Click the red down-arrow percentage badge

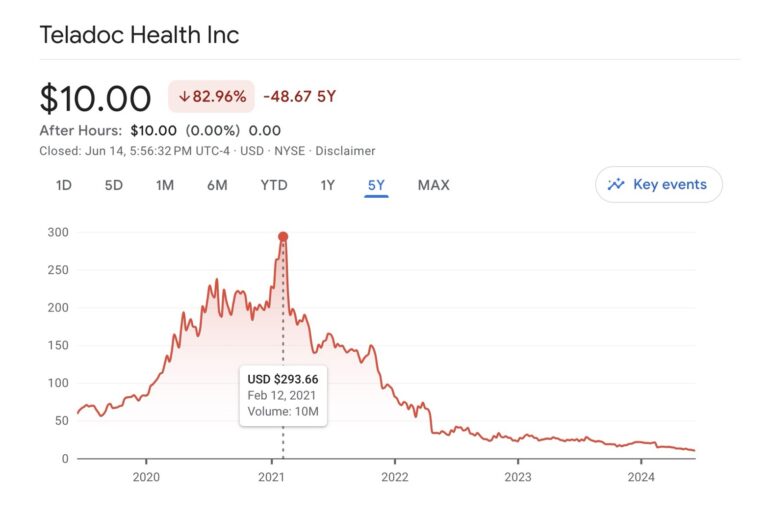pyautogui.click(x=211, y=97)
